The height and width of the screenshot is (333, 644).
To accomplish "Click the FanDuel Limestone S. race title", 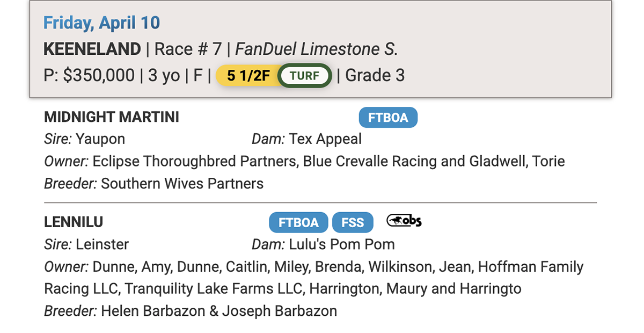I will (x=317, y=49).
